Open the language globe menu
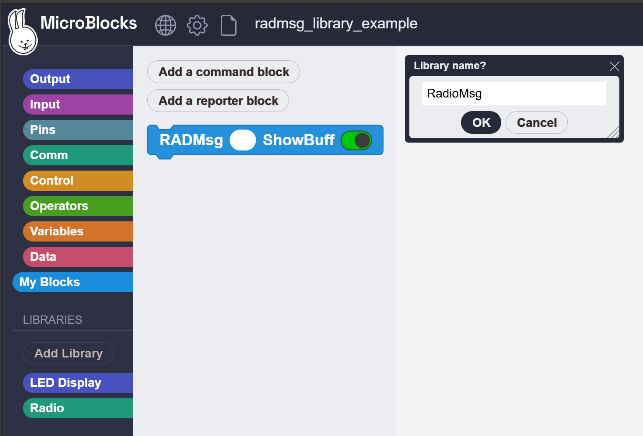 [x=165, y=24]
